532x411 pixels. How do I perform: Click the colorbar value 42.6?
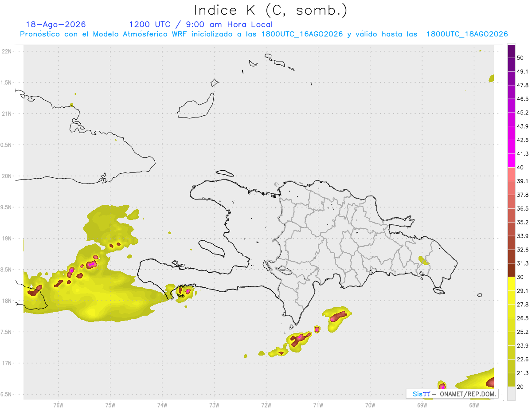(523, 140)
